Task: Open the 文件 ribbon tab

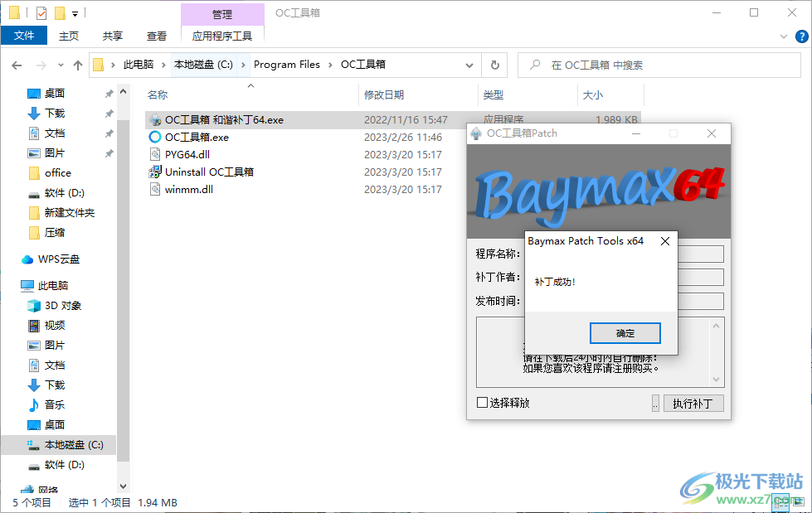Action: 24,36
